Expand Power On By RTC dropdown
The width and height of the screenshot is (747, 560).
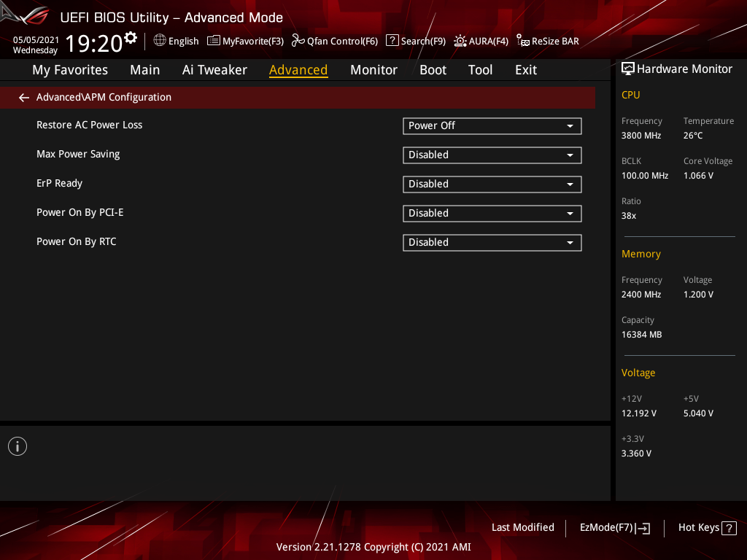492,242
